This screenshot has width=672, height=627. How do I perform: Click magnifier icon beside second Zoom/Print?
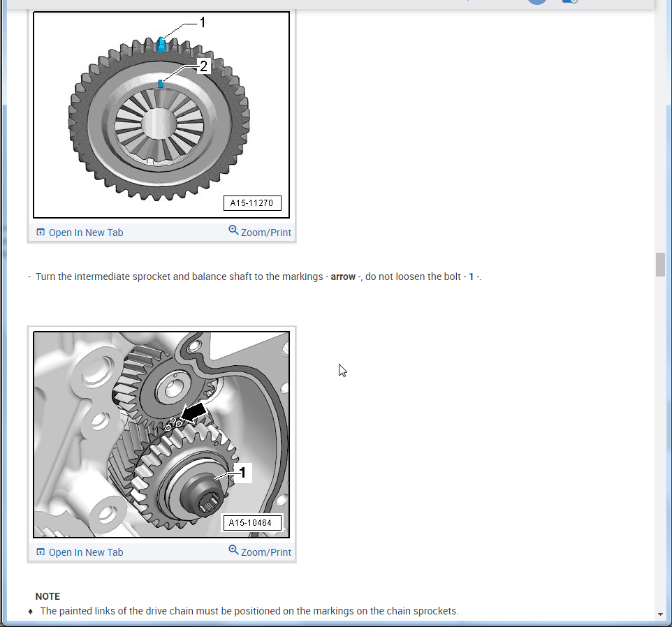point(233,549)
